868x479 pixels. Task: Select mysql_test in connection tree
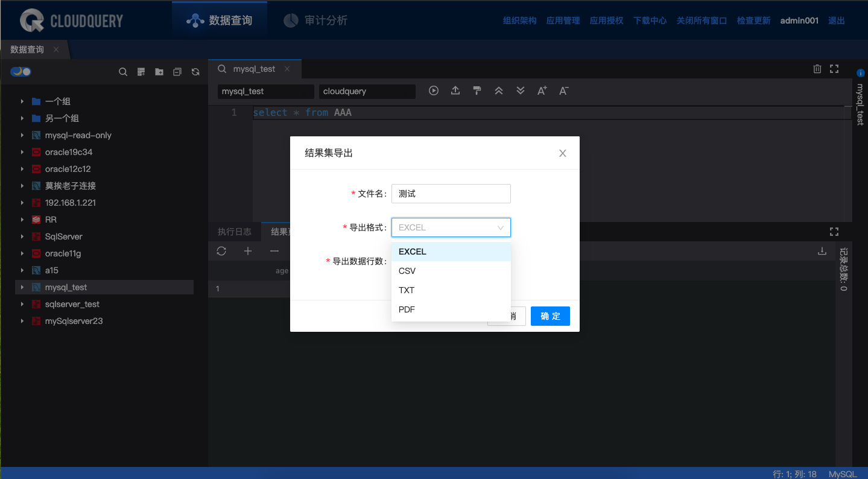coord(104,287)
